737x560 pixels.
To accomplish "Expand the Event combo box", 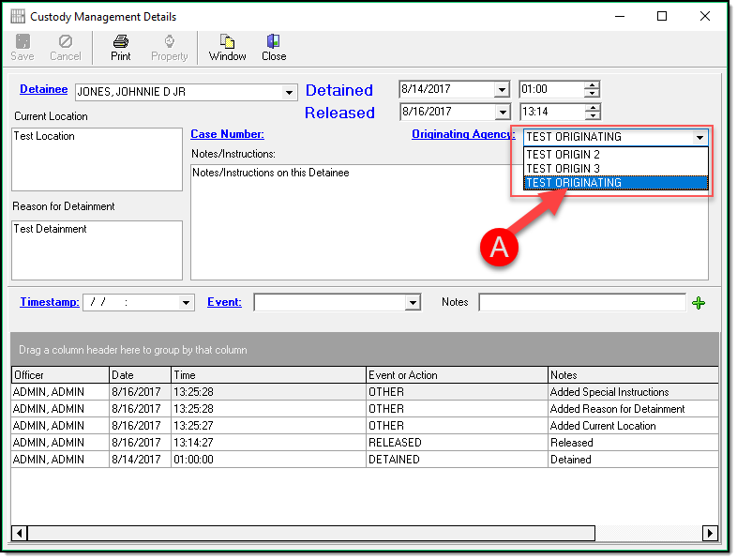I will coord(413,303).
